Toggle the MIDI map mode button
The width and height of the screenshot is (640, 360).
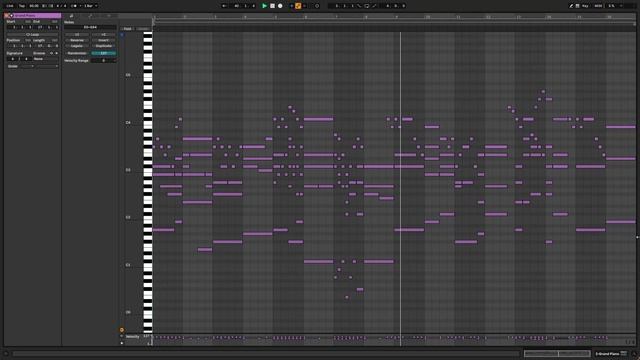click(x=598, y=6)
